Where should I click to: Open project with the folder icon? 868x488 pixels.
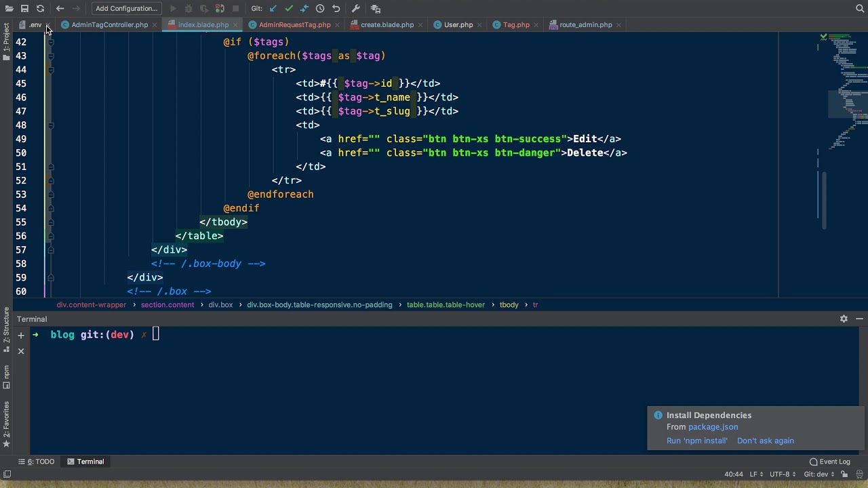pos(9,8)
